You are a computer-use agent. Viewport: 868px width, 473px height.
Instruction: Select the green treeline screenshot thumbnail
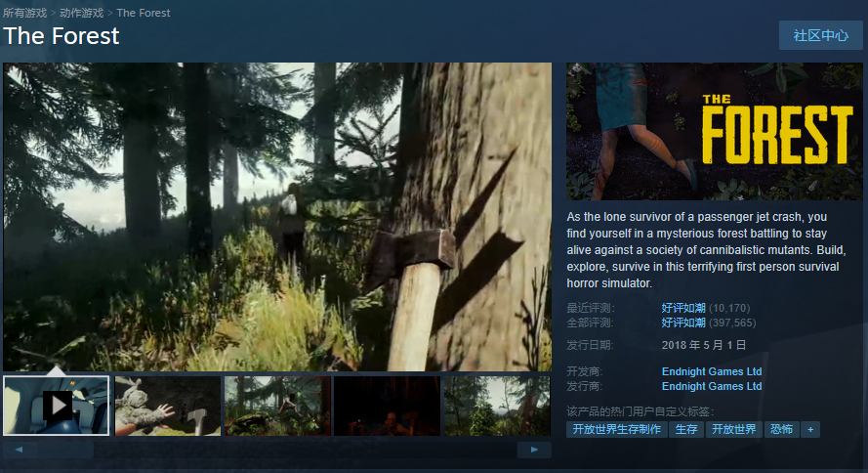point(497,406)
